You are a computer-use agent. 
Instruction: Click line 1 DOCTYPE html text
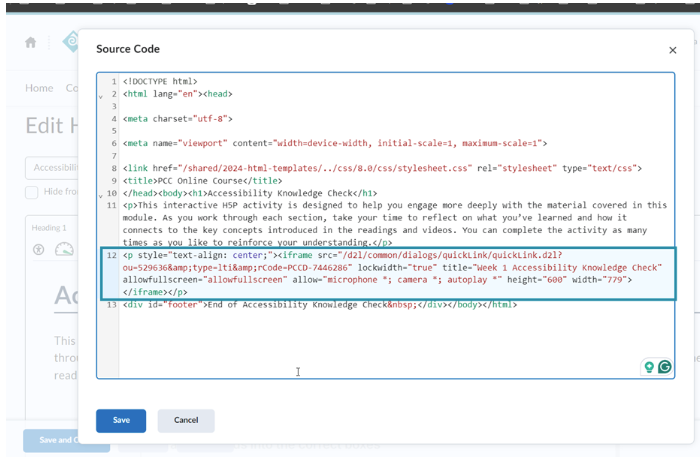coord(160,81)
